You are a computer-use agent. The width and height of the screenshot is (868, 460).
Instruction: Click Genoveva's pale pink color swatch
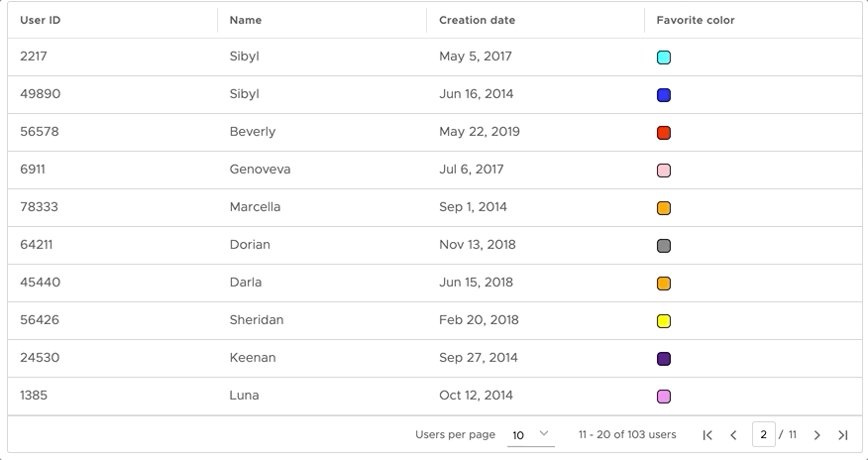[664, 171]
